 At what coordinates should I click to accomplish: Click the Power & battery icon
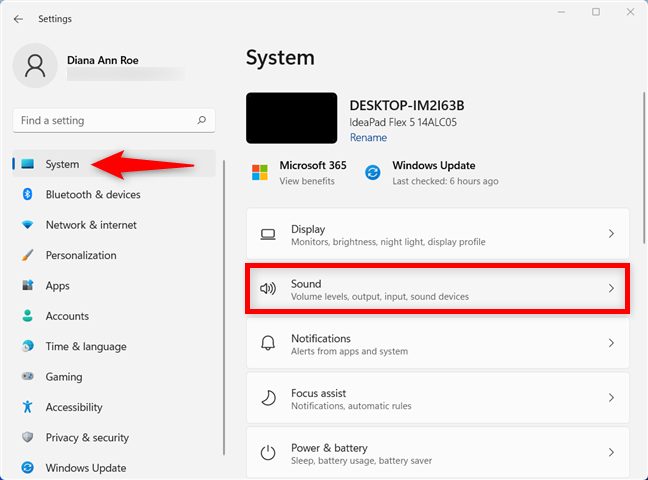(268, 452)
